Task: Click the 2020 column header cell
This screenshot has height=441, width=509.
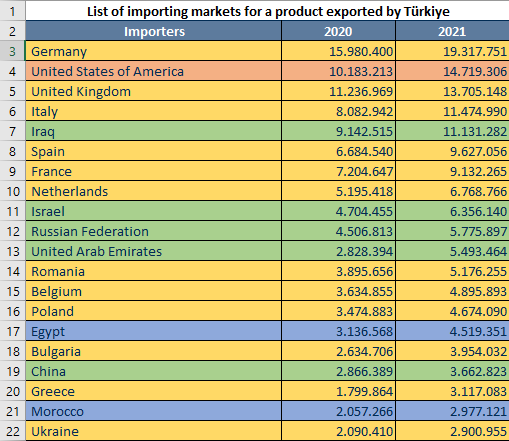Action: 338,31
